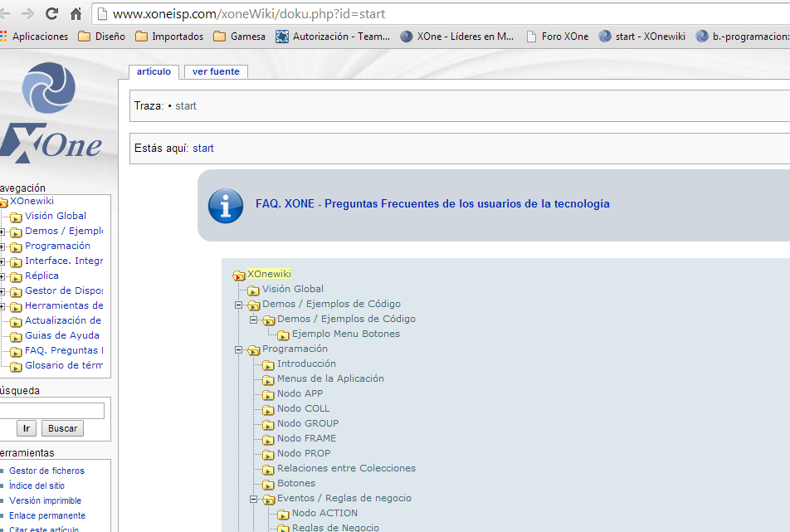The width and height of the screenshot is (790, 532).
Task: Open Gestor de ficheros tool link
Action: pyautogui.click(x=46, y=471)
